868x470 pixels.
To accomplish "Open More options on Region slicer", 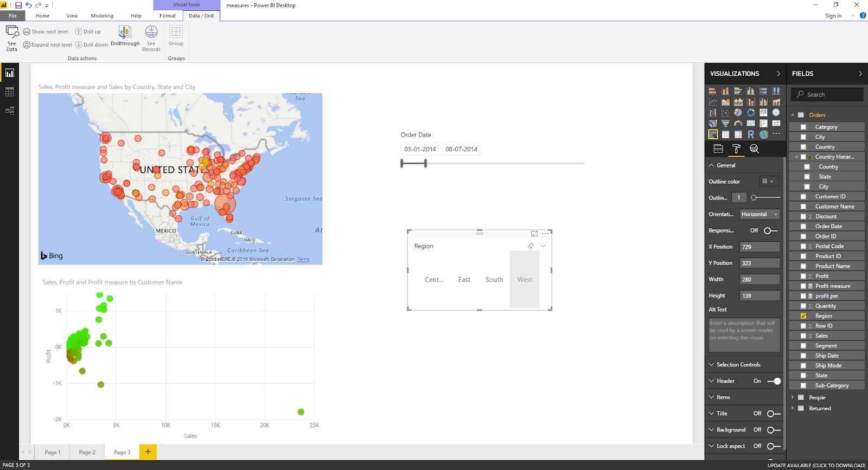I will pyautogui.click(x=546, y=234).
